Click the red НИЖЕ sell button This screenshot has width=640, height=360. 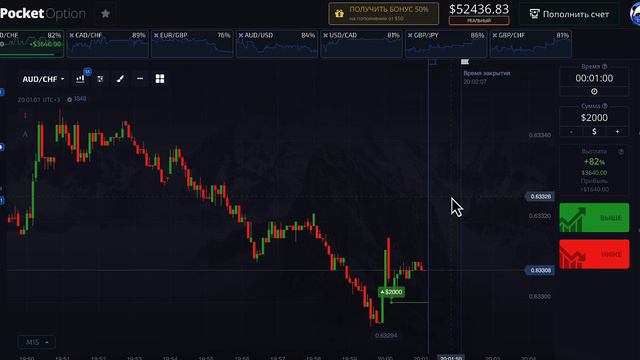pos(594,254)
